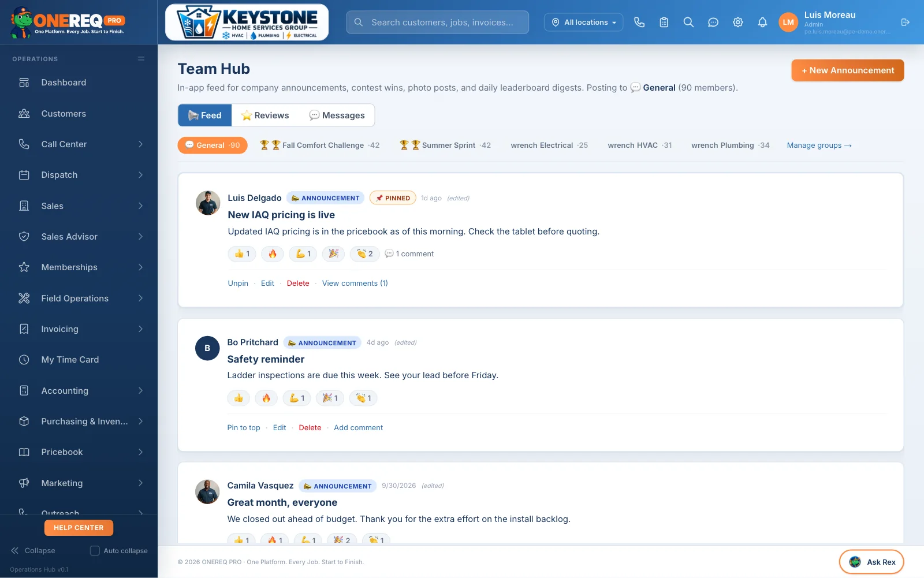Click the magnifier icon next to chat icon
The image size is (924, 578).
(688, 23)
